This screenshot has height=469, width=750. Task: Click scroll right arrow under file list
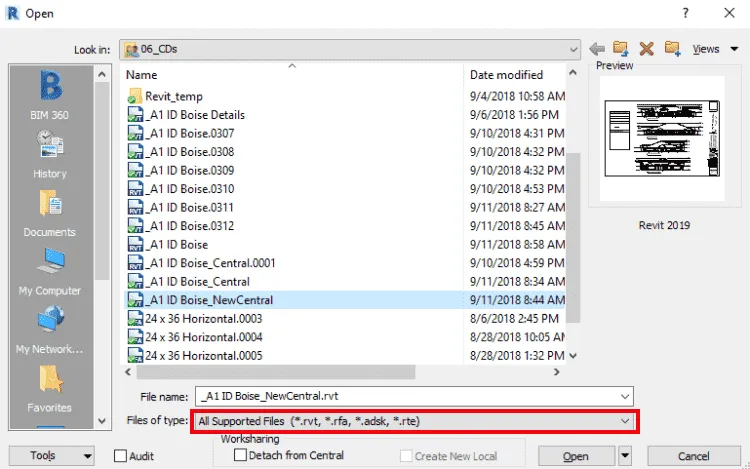pyautogui.click(x=556, y=372)
